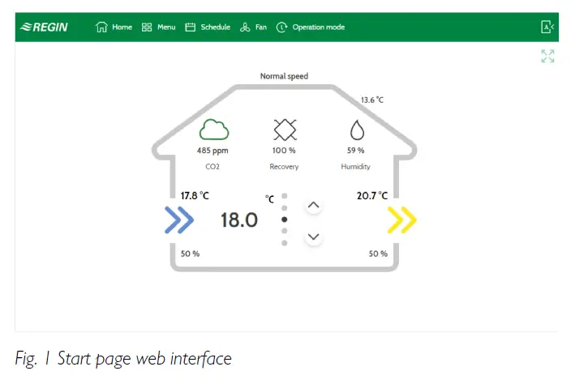Open the Schedule page
Image resolution: width=588 pixels, height=388 pixels.
point(208,27)
